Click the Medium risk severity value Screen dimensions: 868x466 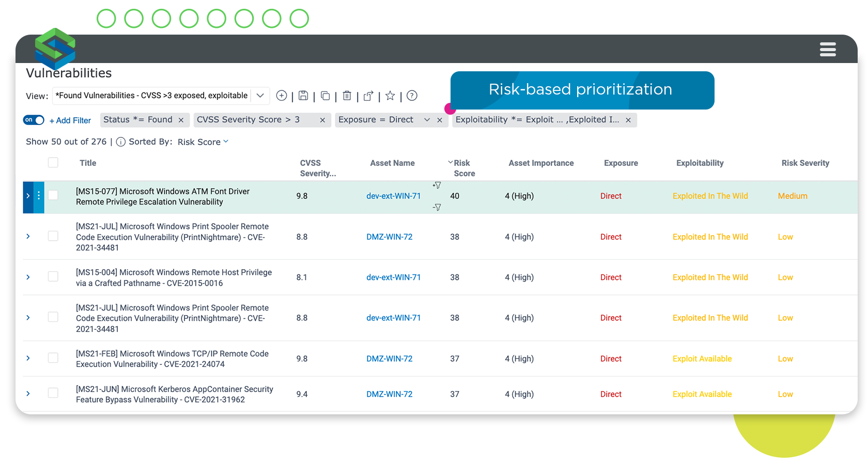coord(793,196)
